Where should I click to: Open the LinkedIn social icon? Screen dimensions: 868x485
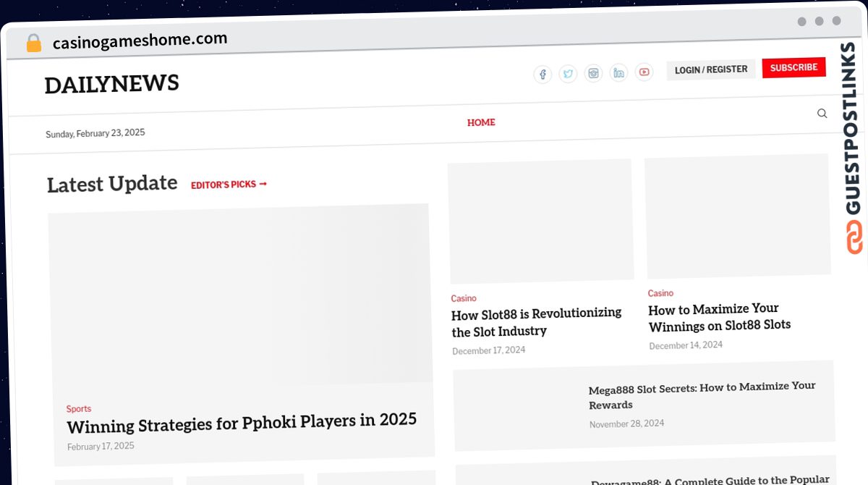pyautogui.click(x=618, y=72)
